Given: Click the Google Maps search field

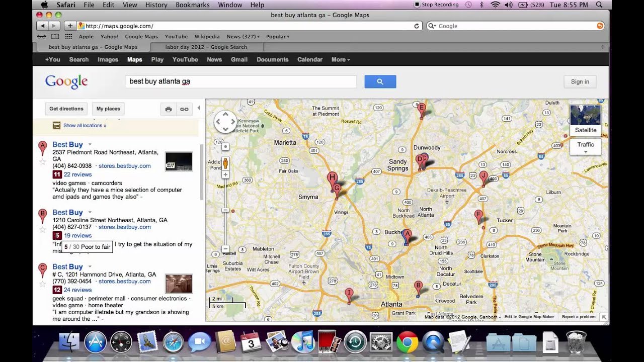Looking at the screenshot, I should (240, 81).
